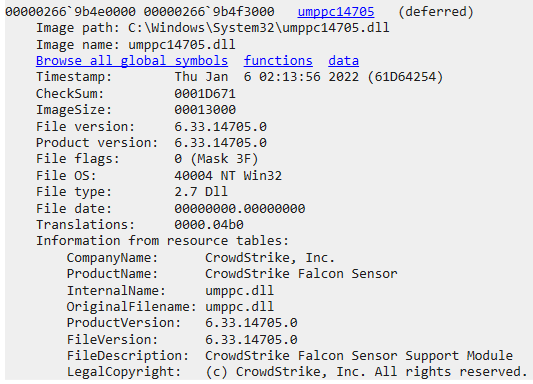This screenshot has height=384, width=533.
Task: Open the data link
Action: click(x=343, y=61)
